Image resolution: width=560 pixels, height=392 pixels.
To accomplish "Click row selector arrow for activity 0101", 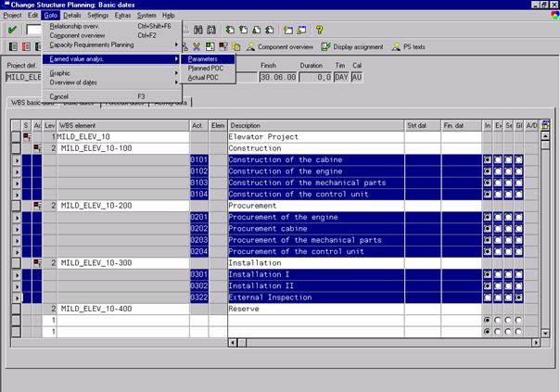I will pyautogui.click(x=16, y=160).
